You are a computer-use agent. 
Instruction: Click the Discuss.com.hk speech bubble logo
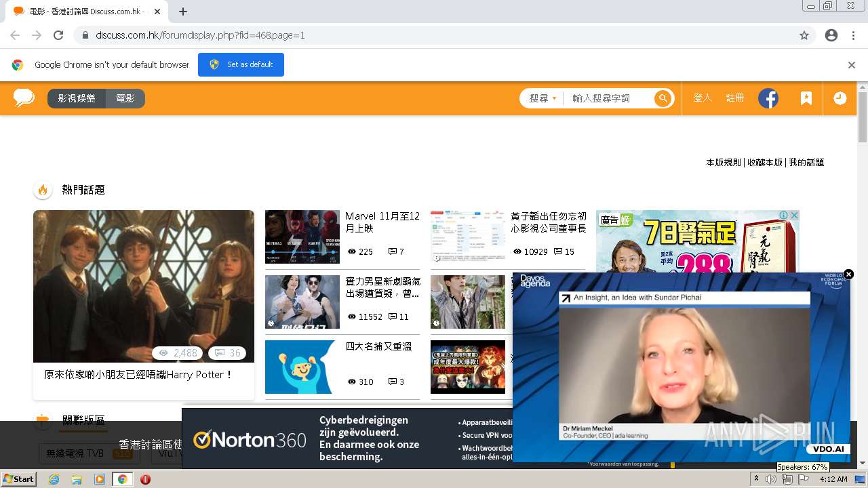pyautogui.click(x=24, y=98)
